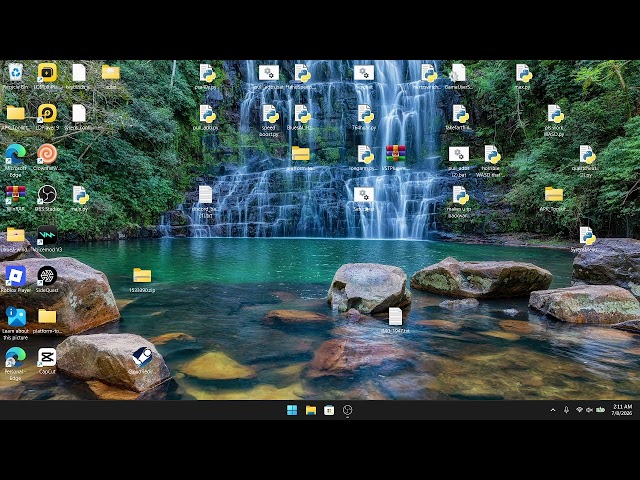This screenshot has width=640, height=480.
Task: Select the Learn about this picture icon
Action: coord(16,323)
